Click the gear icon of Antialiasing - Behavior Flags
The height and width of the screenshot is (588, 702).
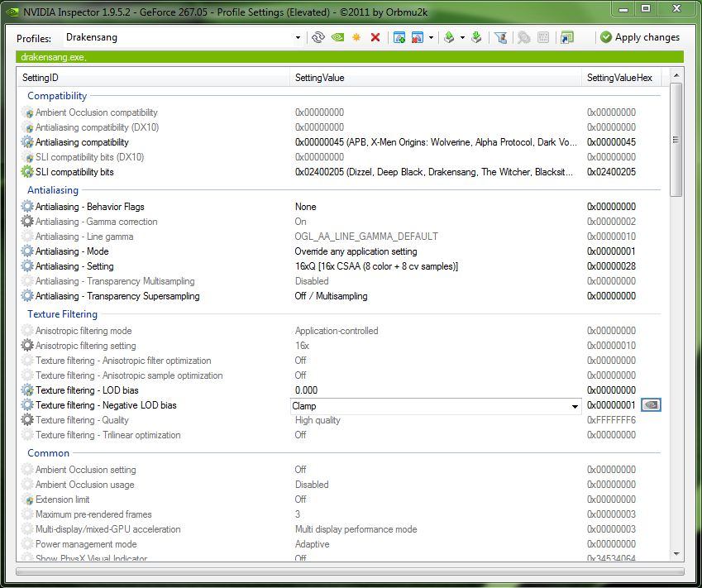tap(27, 207)
